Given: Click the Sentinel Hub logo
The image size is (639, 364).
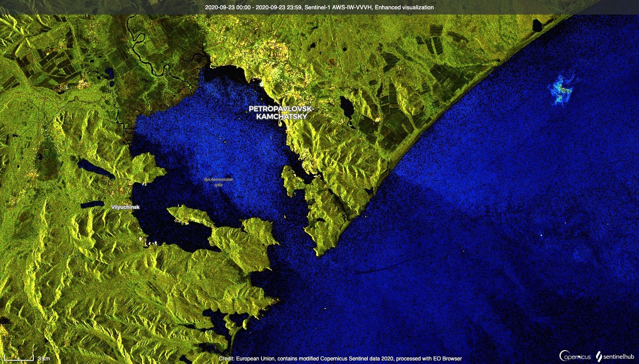Looking at the screenshot, I should click(x=615, y=356).
